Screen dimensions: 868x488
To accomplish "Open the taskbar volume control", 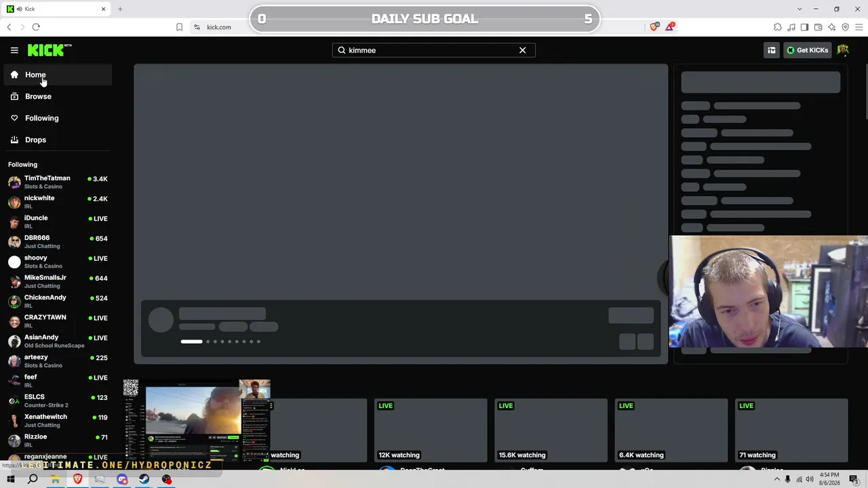I will coord(810,479).
